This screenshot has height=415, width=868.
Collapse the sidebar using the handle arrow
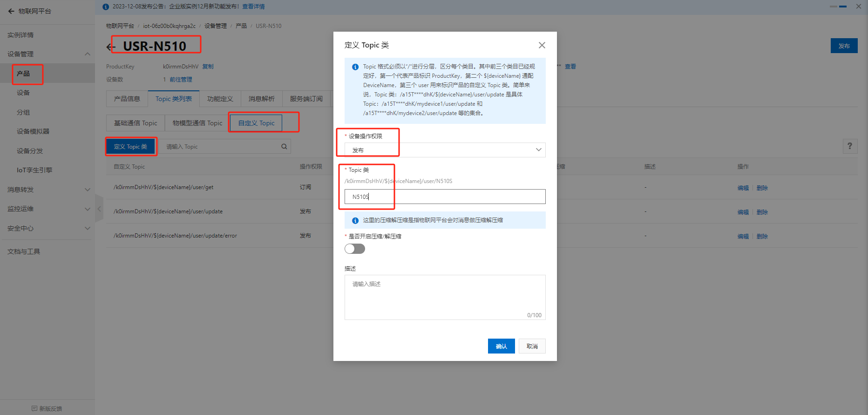click(x=99, y=209)
